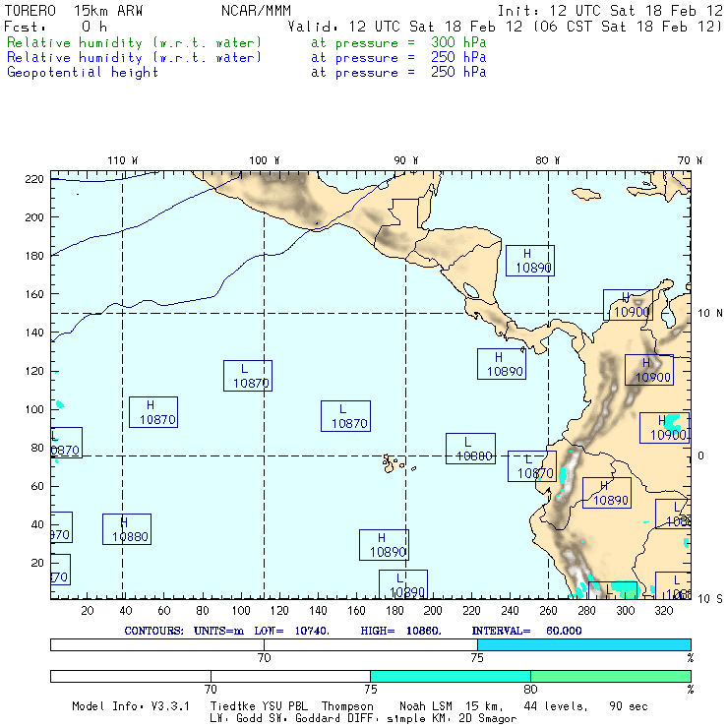This screenshot has height=728, width=728.
Task: Click the "H 10870" height marker box
Action: (153, 412)
